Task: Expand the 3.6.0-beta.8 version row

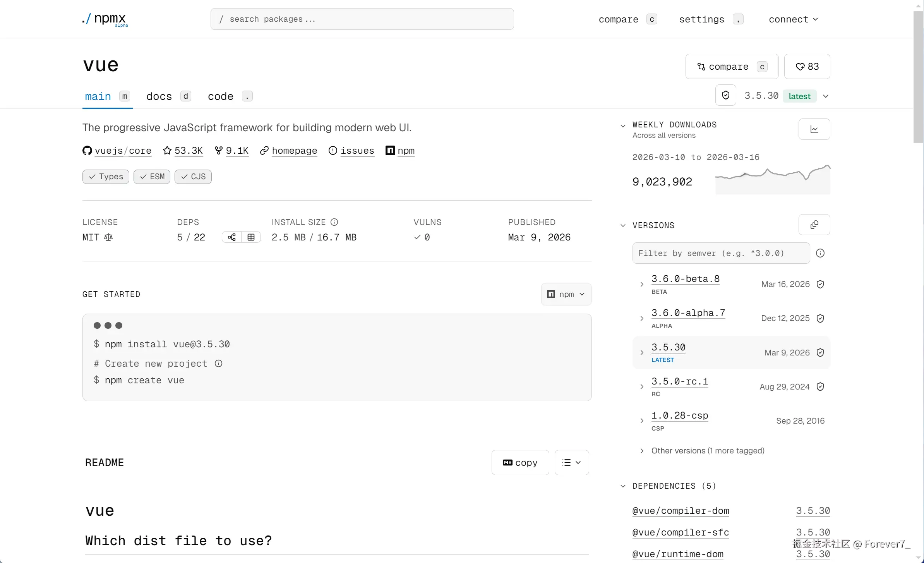Action: point(642,284)
